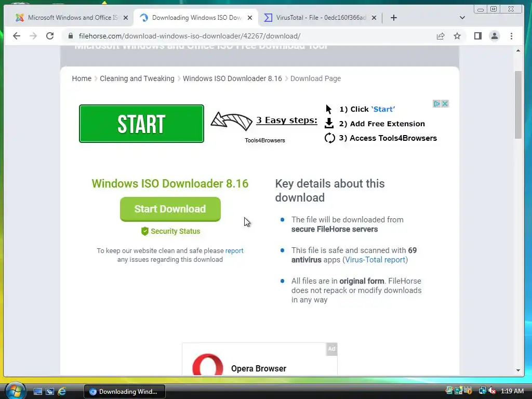This screenshot has width=532, height=399.
Task: Click the scrollbar down arrow
Action: 518,370
